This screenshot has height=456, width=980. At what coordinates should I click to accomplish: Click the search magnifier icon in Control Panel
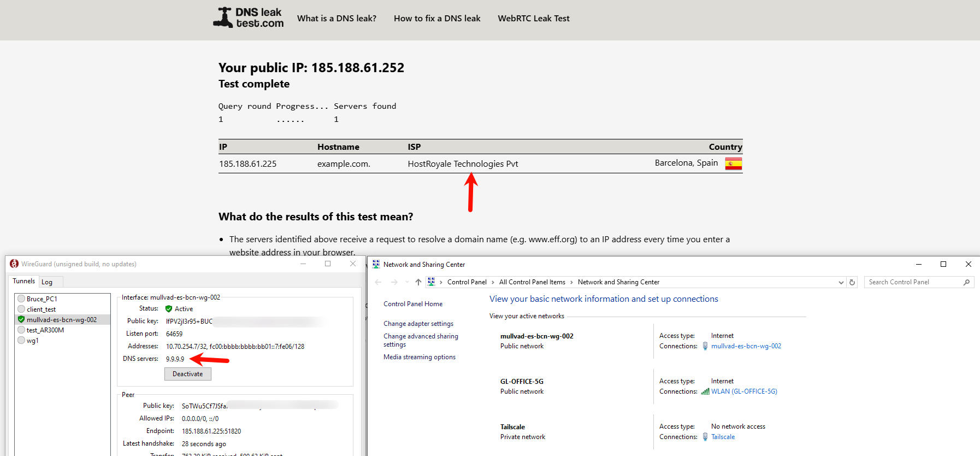pos(966,282)
